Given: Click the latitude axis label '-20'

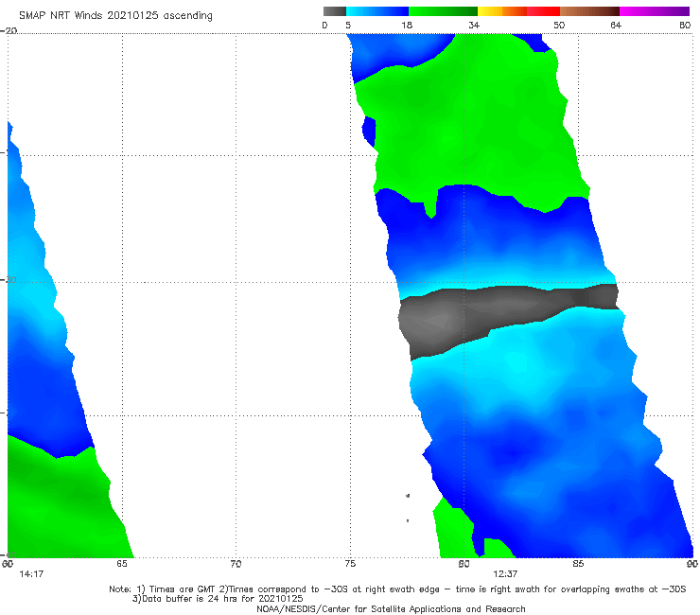Looking at the screenshot, I should point(9,30).
